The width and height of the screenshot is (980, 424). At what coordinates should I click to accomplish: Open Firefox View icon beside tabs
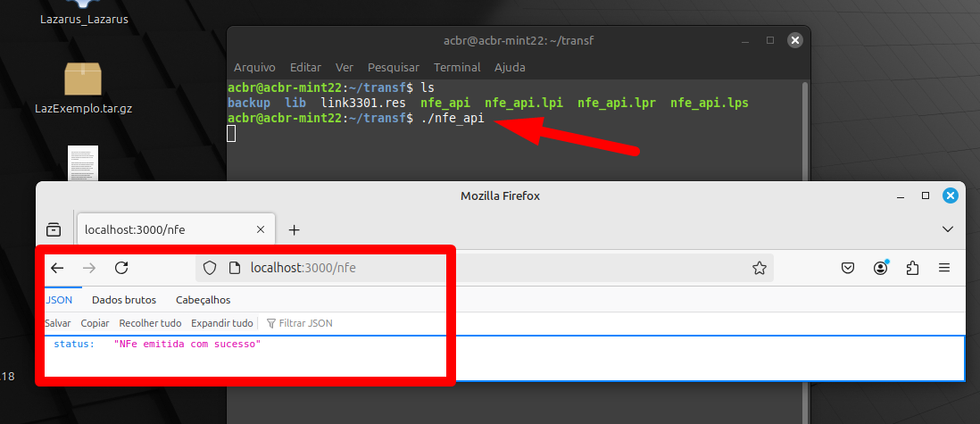coord(54,229)
